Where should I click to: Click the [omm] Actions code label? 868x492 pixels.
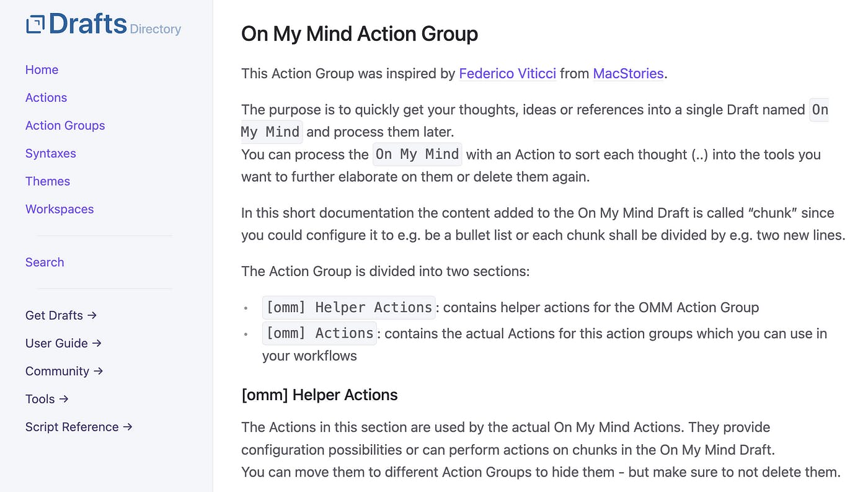319,334
